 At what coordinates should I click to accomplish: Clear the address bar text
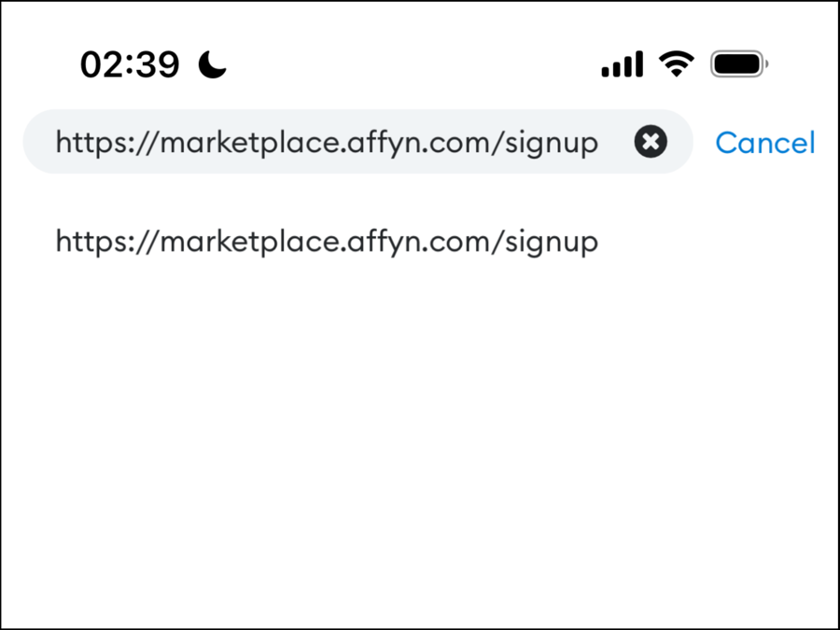(651, 142)
